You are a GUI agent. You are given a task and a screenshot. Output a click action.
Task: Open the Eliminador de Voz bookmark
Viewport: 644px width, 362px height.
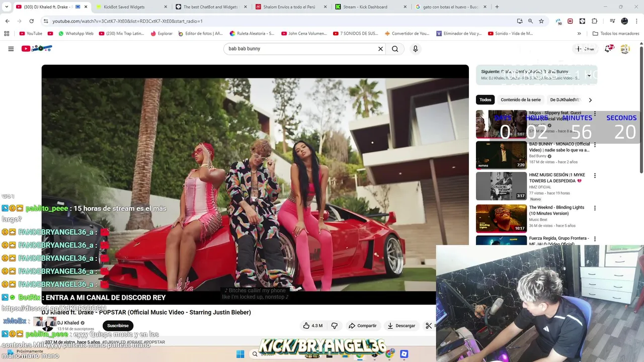coord(458,34)
